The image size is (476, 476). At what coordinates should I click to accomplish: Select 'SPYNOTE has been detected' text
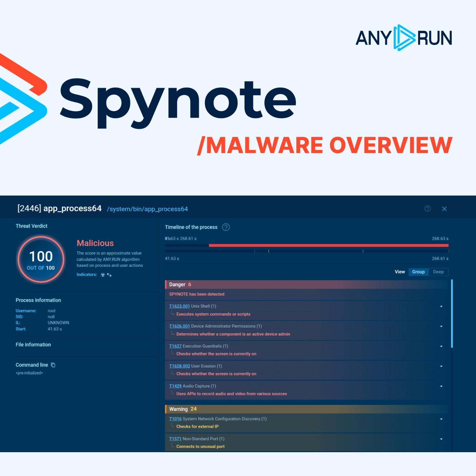[x=197, y=294]
